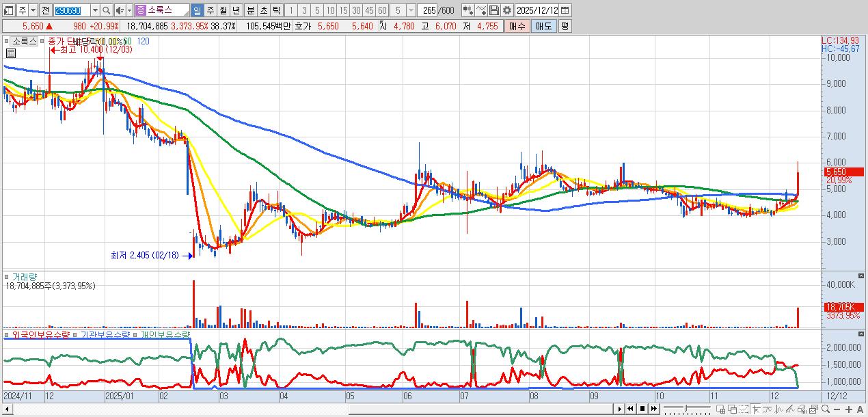Click the save chart floppy disk icon

pyautogui.click(x=494, y=10)
